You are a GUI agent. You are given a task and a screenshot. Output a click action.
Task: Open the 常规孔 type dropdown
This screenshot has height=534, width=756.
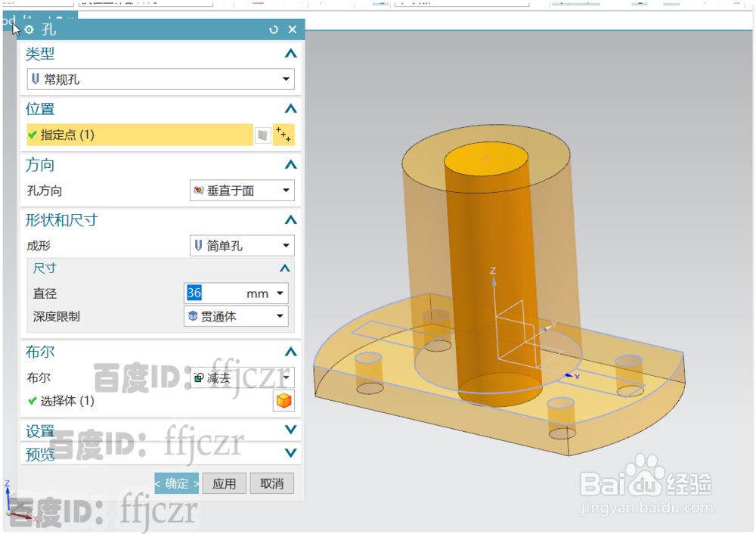[160, 79]
